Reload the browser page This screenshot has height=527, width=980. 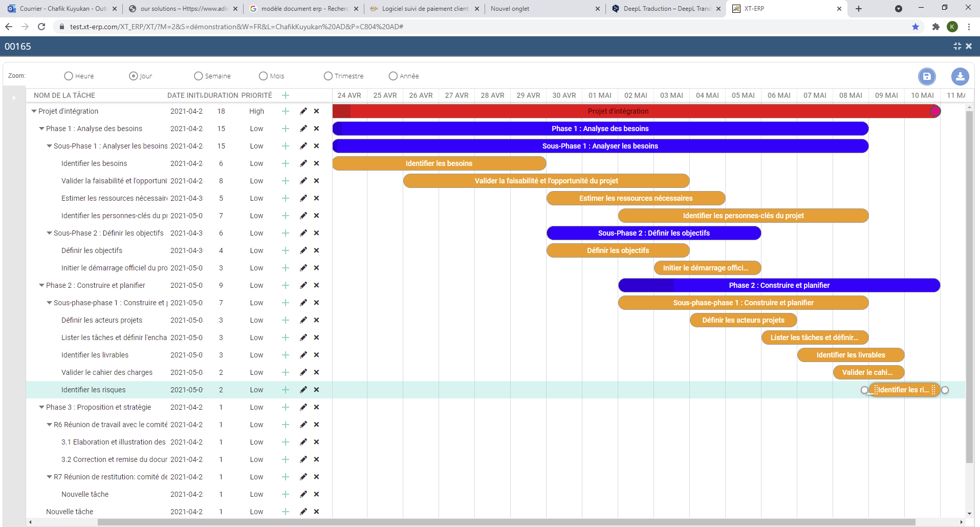[41, 27]
